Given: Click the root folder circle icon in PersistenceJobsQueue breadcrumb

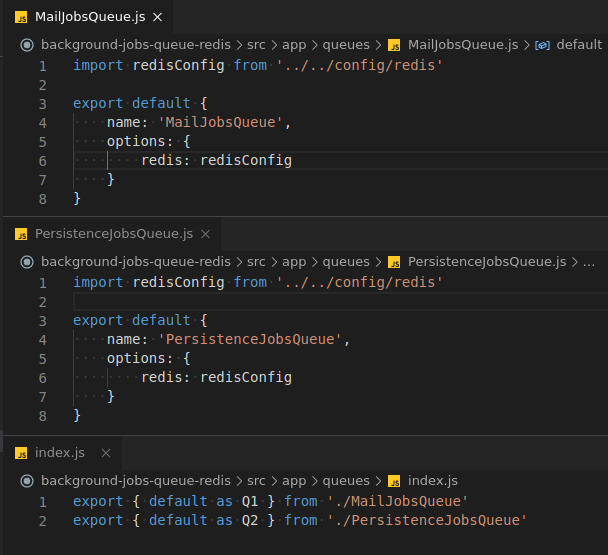Looking at the screenshot, I should 27,262.
